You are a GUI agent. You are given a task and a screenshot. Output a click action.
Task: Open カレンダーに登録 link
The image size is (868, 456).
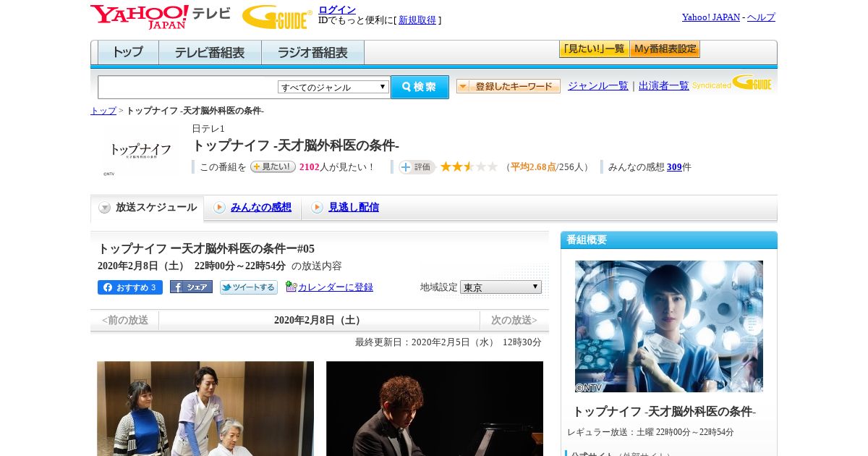point(336,287)
